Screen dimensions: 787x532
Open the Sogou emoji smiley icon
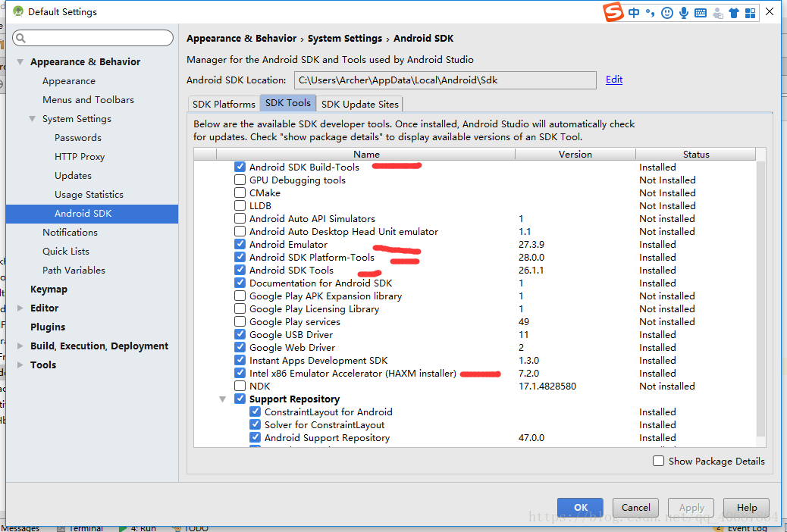[667, 13]
